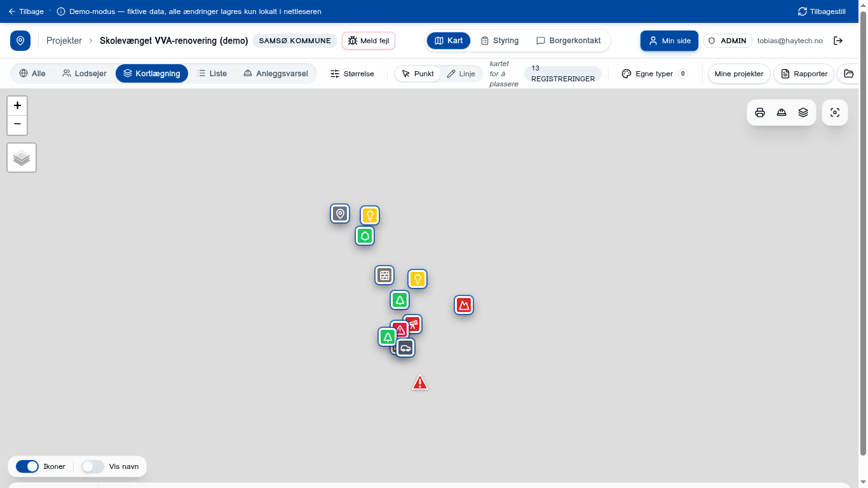Viewport: 868px width, 488px height.
Task: Open the map base layer selector
Action: 22,158
